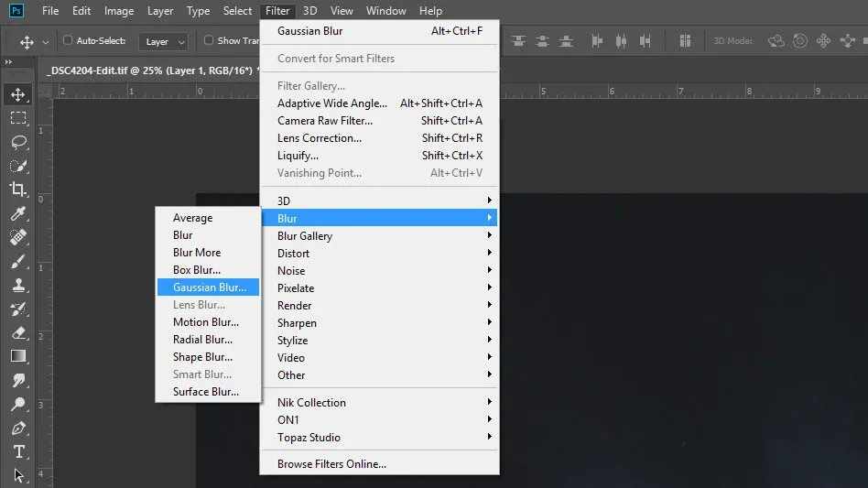Select the Rectangular Marquee tool
This screenshot has height=488, width=868.
click(18, 118)
